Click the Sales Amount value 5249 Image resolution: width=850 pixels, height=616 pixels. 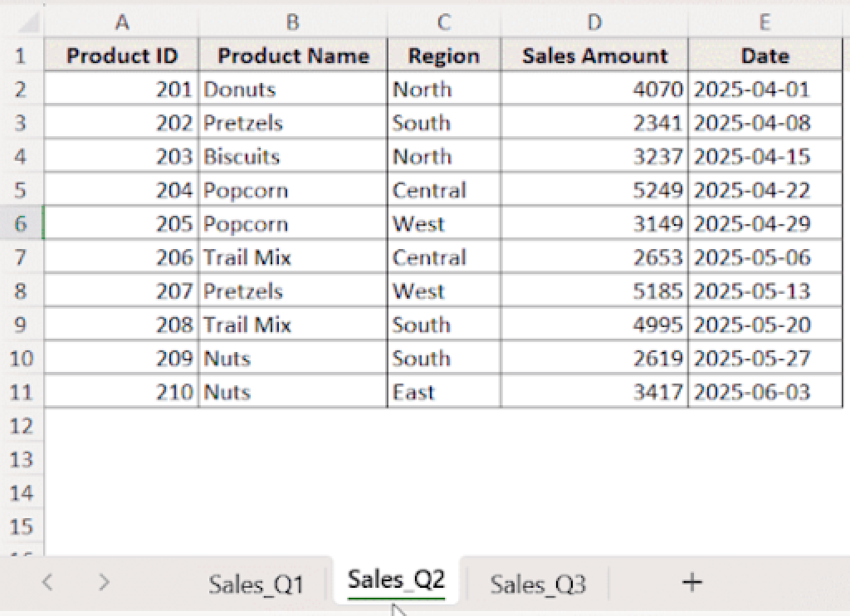pos(594,189)
